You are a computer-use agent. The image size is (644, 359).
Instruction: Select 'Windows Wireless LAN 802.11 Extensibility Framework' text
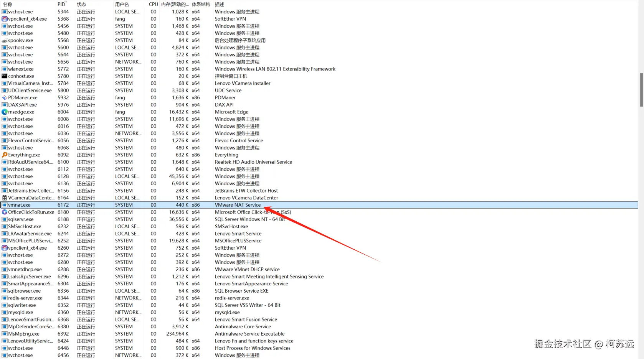275,69
